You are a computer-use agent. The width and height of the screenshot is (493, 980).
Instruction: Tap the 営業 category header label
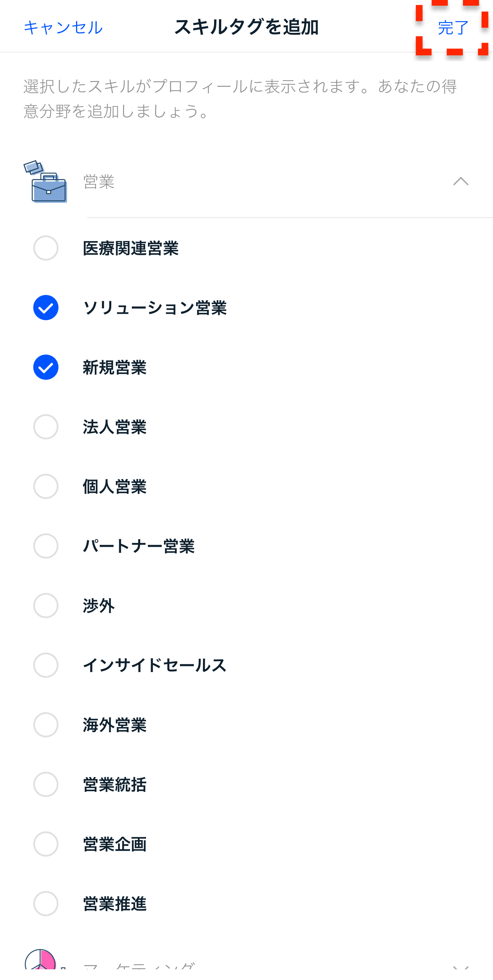pyautogui.click(x=99, y=182)
